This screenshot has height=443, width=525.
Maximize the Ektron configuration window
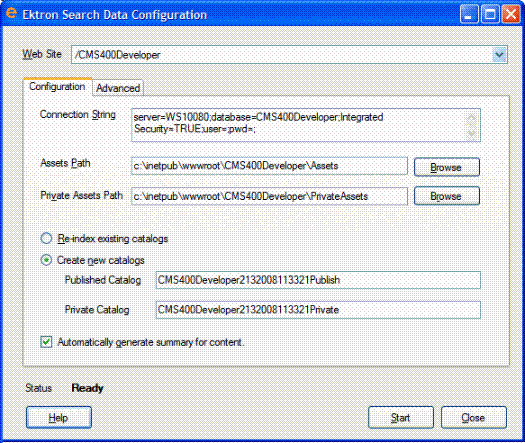(491, 14)
